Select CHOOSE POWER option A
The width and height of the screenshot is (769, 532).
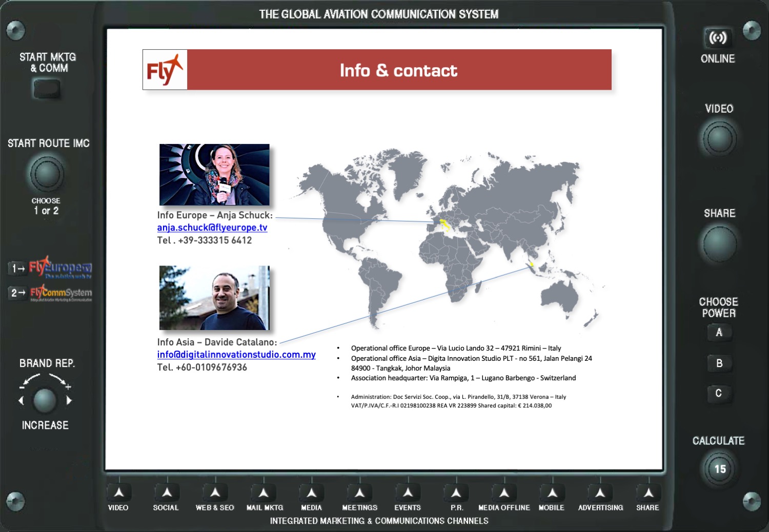click(719, 333)
